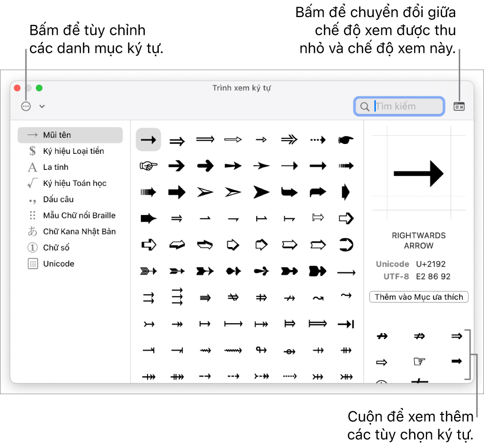
Task: Select the C-shaped curved arrow, fifth row
Action: (x=346, y=245)
